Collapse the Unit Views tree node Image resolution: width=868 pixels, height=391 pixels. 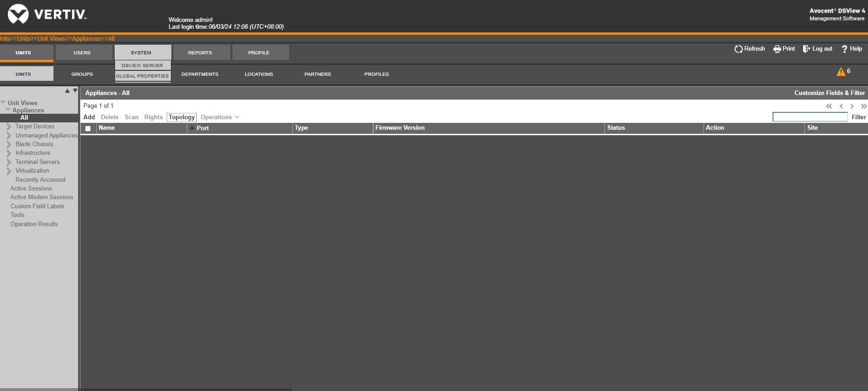(x=3, y=102)
